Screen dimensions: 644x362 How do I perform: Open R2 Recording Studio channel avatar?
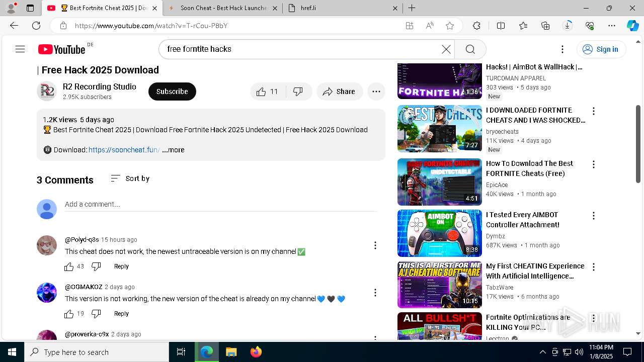pos(47,91)
